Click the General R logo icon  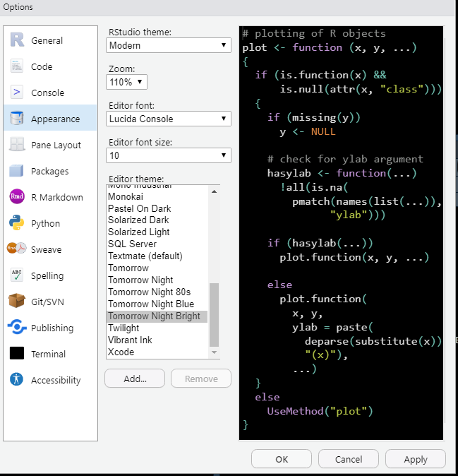[x=17, y=40]
